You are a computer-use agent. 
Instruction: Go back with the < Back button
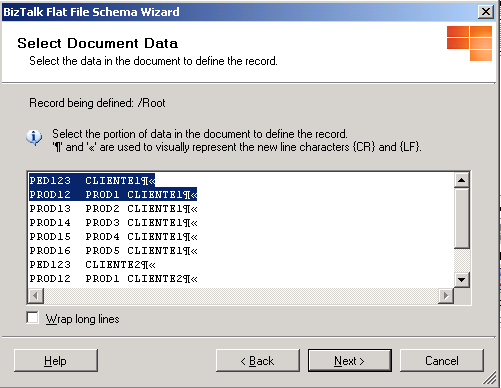coord(258,360)
